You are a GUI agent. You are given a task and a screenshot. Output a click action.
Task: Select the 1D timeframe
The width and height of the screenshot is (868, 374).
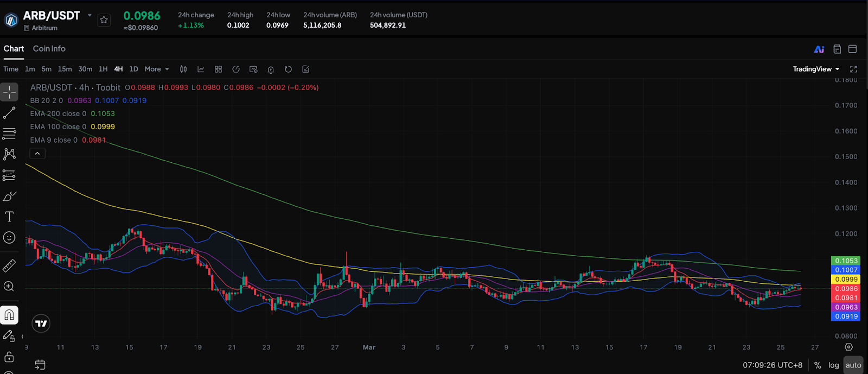[133, 69]
